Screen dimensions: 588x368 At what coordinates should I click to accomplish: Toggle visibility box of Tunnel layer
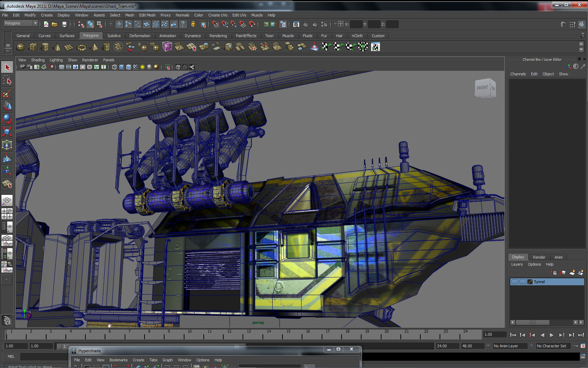click(514, 282)
